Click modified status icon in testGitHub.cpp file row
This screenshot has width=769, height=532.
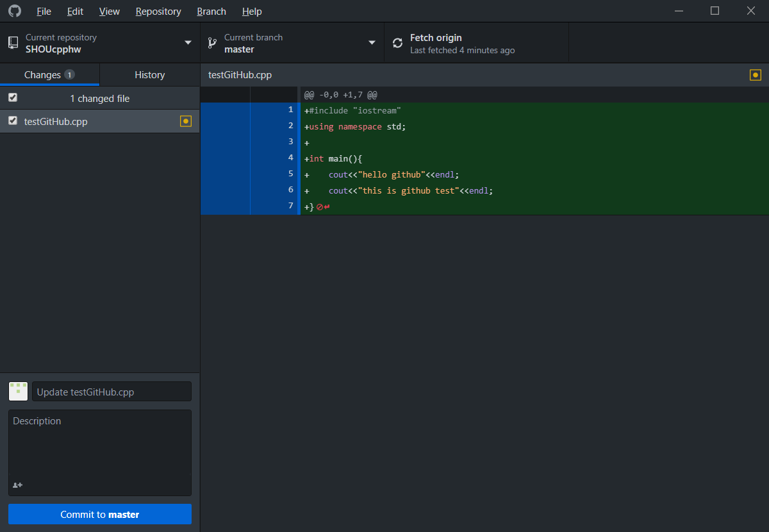click(x=186, y=121)
